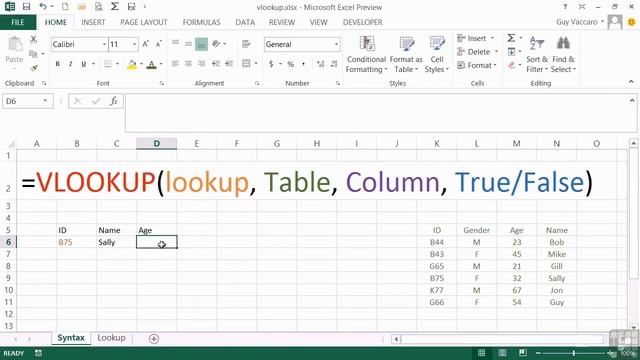
Task: Decrease font size with smaller A
Action: pyautogui.click(x=159, y=44)
